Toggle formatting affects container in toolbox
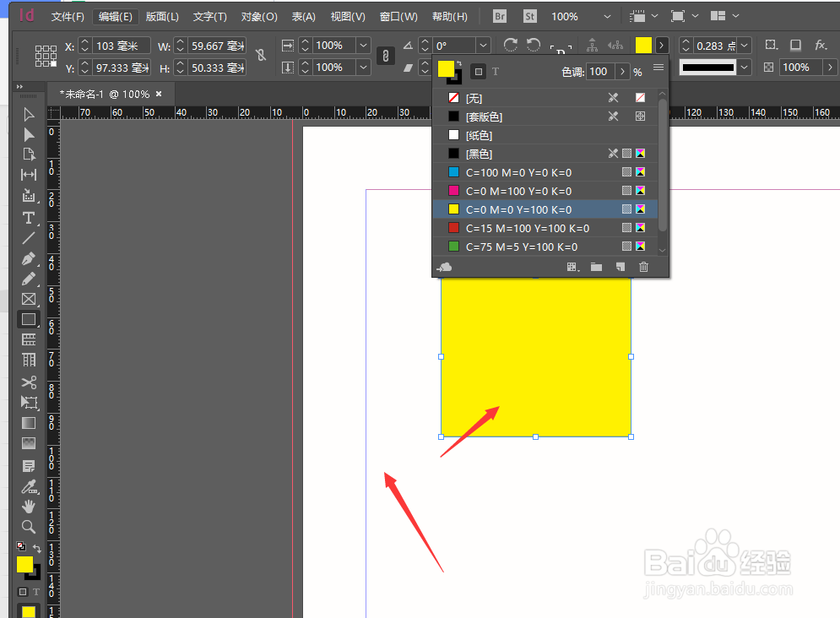 click(x=23, y=592)
